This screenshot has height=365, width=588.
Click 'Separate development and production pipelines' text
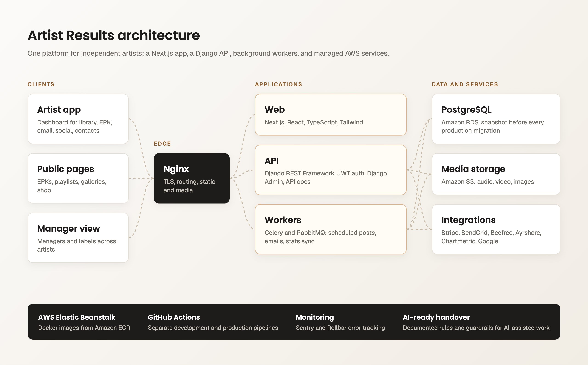click(x=213, y=328)
